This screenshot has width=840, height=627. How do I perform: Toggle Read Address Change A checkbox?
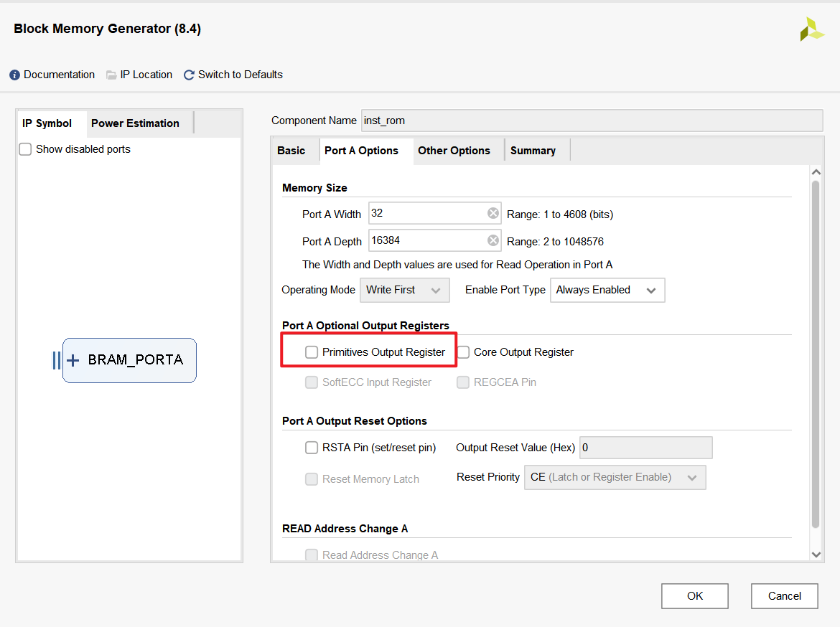[312, 555]
